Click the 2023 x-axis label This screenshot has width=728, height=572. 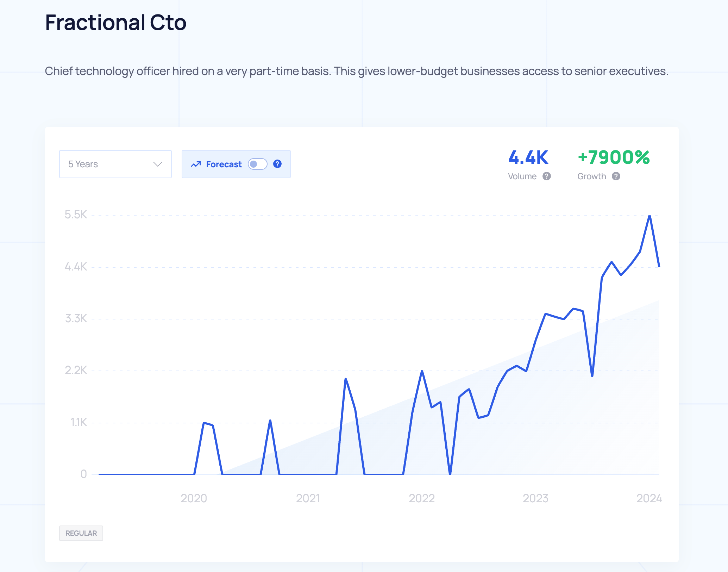point(535,498)
